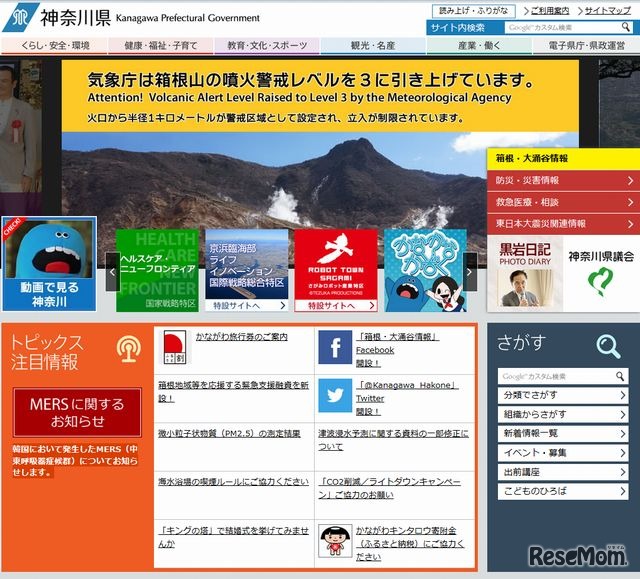Open the Facebook icon for Hakone info
Image resolution: width=640 pixels, height=579 pixels.
pyautogui.click(x=335, y=347)
